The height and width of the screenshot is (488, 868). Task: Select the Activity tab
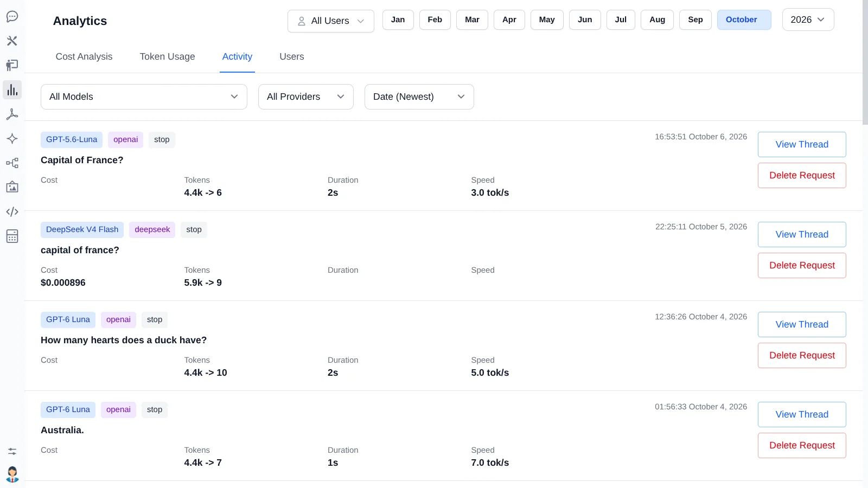pos(237,56)
